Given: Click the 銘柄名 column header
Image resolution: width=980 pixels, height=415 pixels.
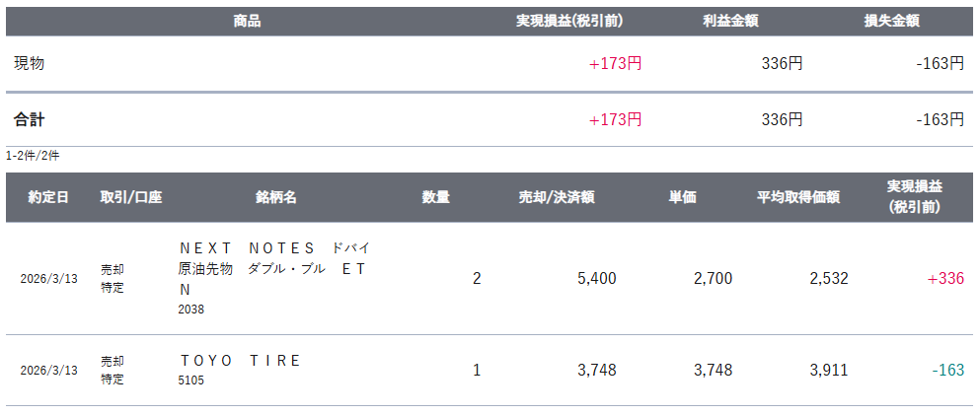Looking at the screenshot, I should (275, 197).
